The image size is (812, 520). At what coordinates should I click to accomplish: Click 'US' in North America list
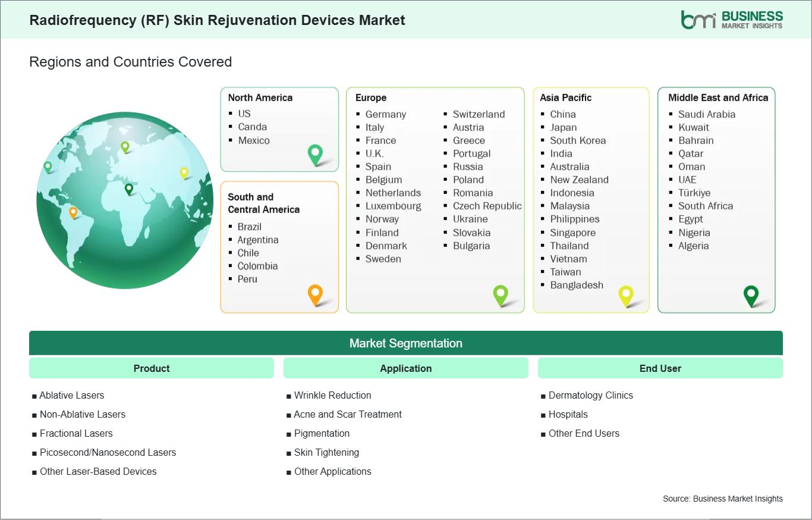click(244, 113)
